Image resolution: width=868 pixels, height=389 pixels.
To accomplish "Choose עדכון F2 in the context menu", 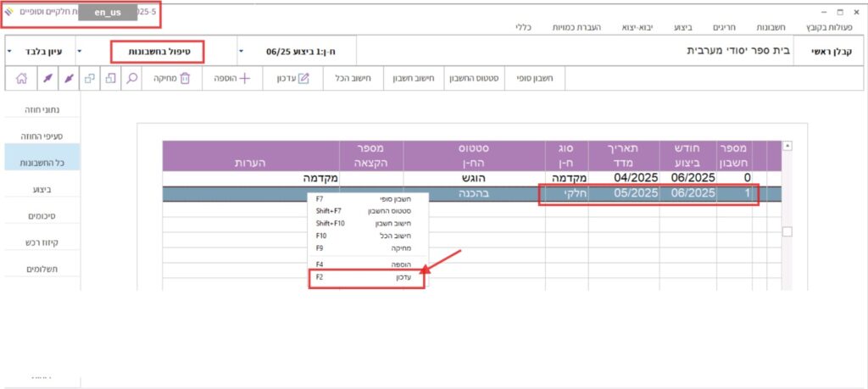I will pyautogui.click(x=368, y=277).
